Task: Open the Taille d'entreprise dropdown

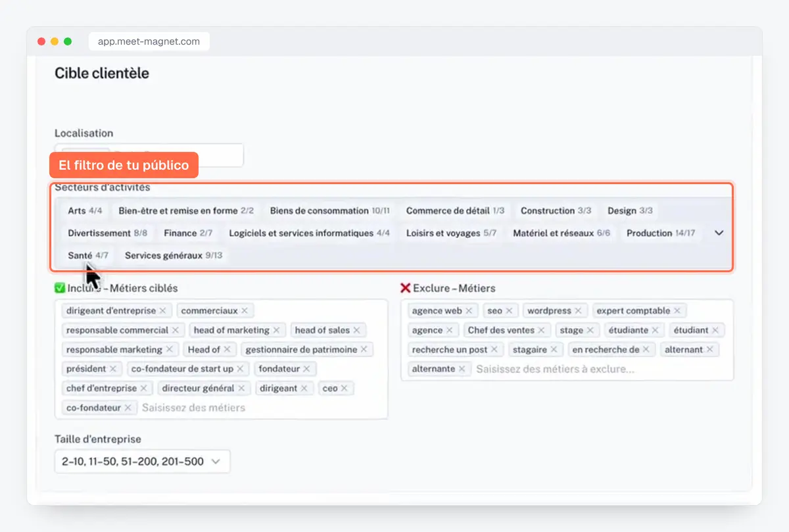Action: [143, 462]
